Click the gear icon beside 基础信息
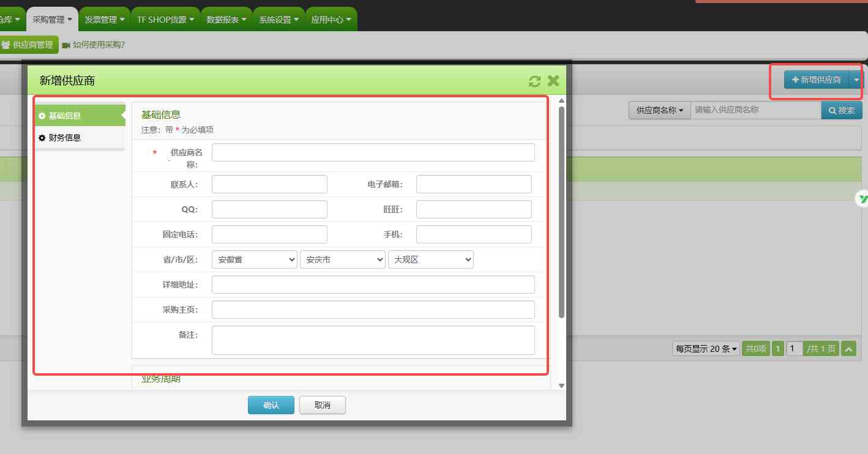868x454 pixels. (x=42, y=115)
